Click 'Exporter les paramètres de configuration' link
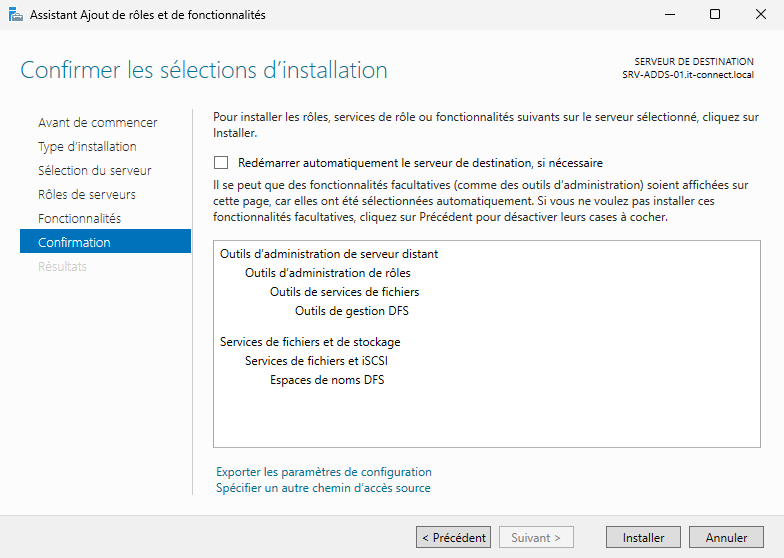This screenshot has width=784, height=558. 323,472
